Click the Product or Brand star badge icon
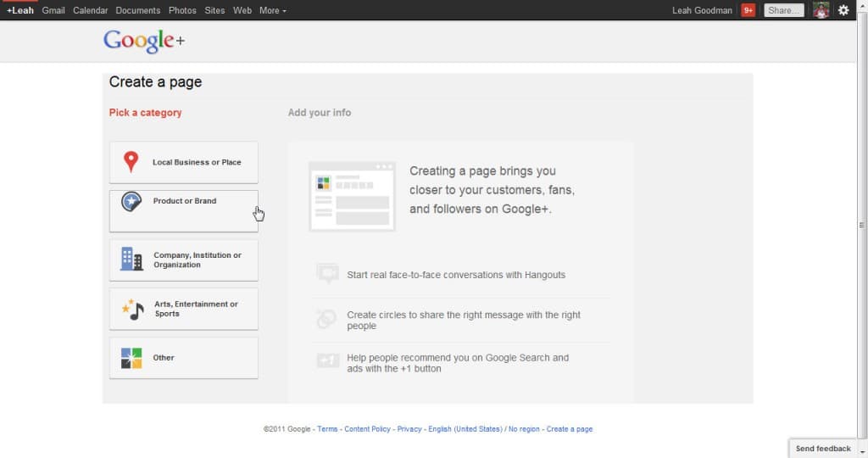The height and width of the screenshot is (458, 868). coord(131,202)
